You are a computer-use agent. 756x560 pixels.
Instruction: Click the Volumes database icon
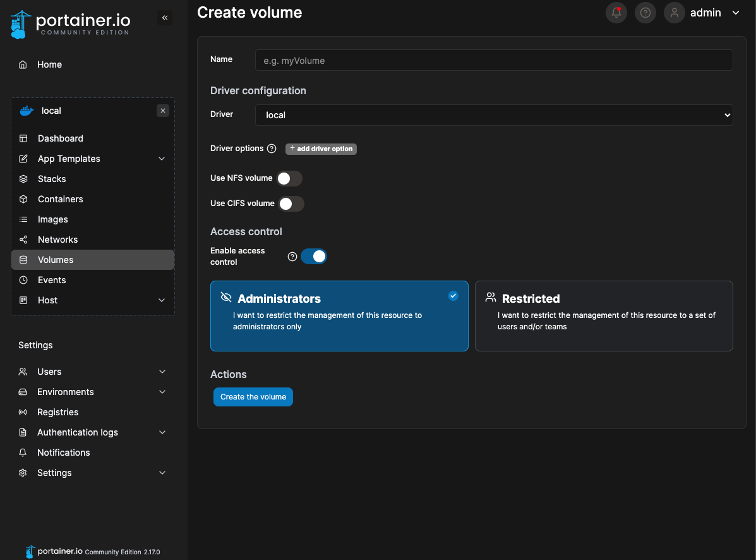(x=23, y=260)
